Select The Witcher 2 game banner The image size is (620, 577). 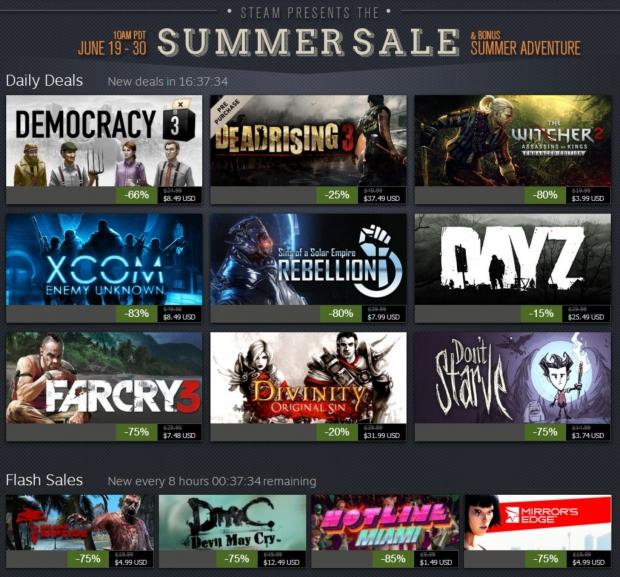point(512,141)
